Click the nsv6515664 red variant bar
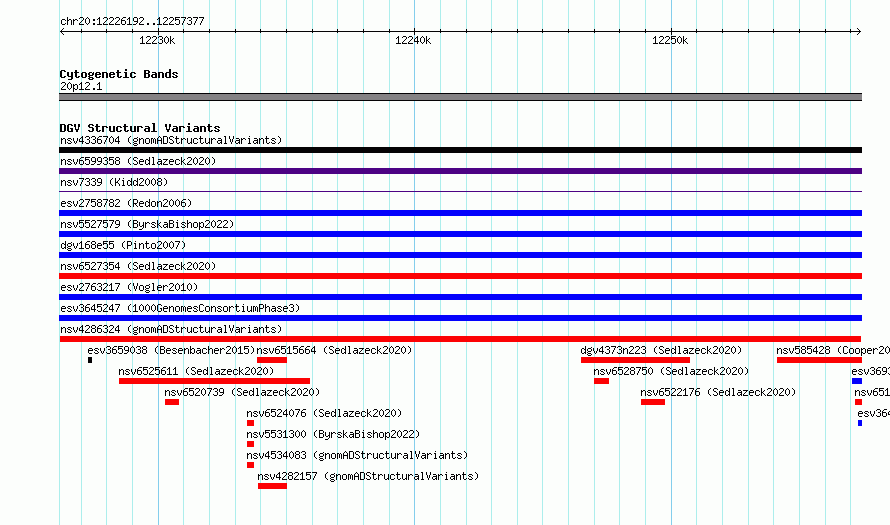Image resolution: width=890 pixels, height=525 pixels. [x=272, y=360]
